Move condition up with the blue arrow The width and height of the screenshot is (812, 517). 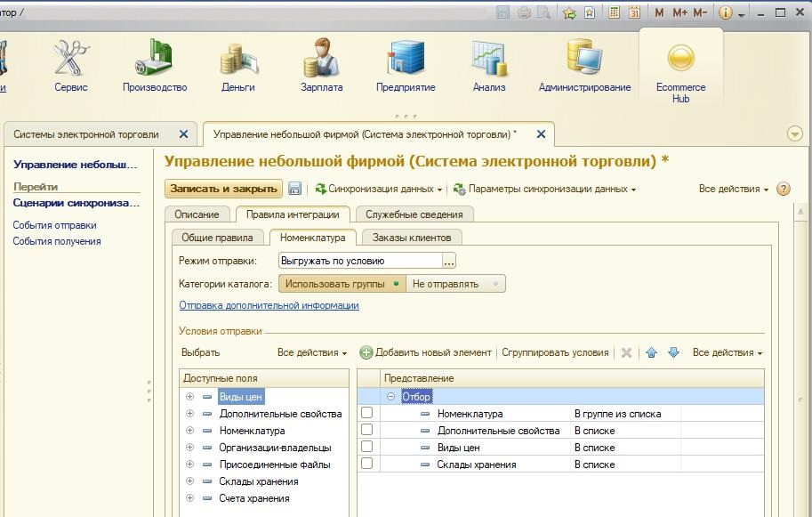coord(651,352)
